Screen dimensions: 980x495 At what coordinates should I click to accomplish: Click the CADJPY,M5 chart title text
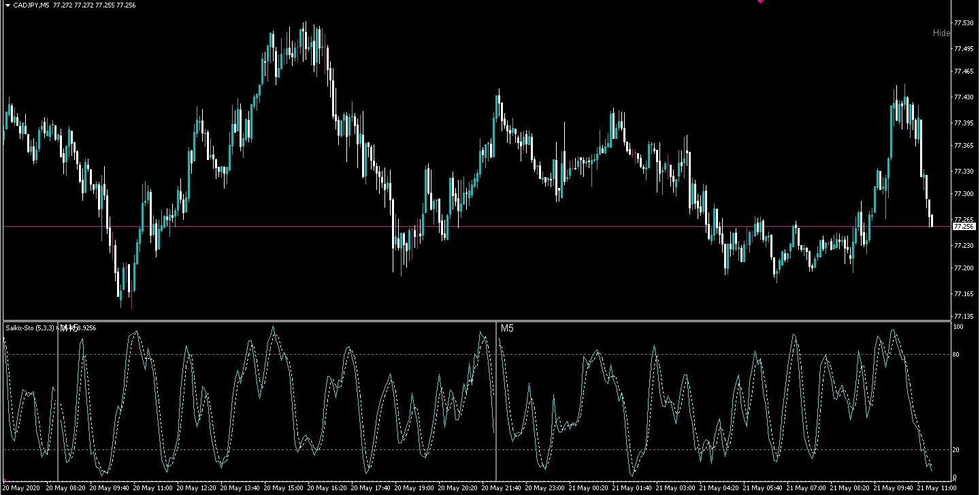click(31, 5)
